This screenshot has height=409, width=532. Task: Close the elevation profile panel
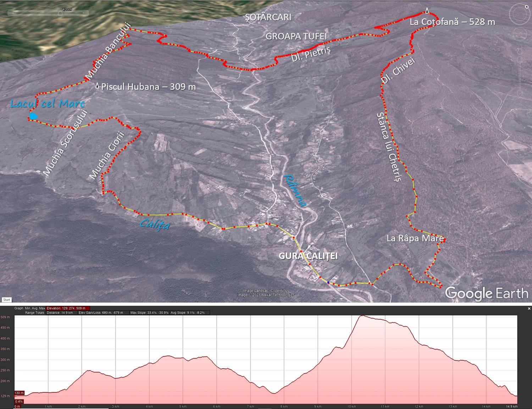point(529,309)
